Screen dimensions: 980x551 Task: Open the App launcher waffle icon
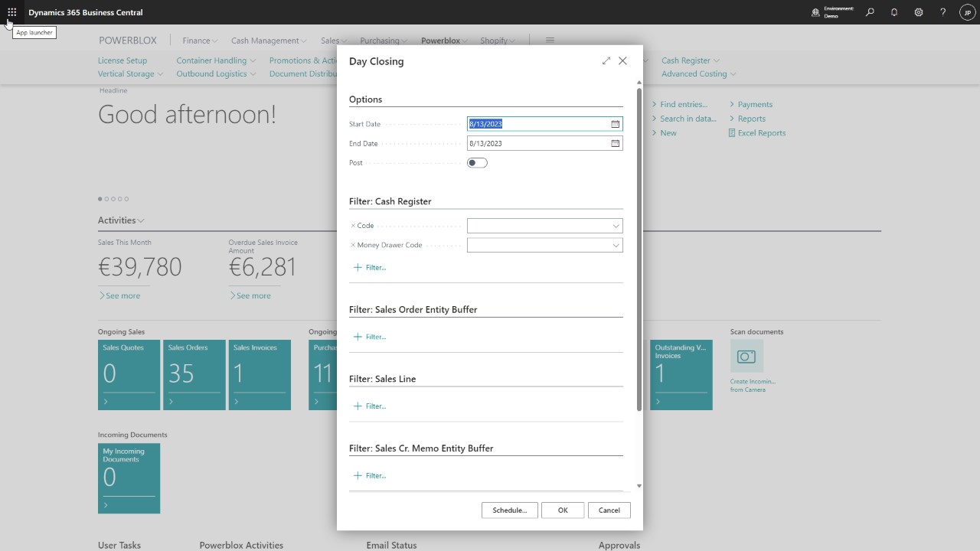tap(12, 12)
